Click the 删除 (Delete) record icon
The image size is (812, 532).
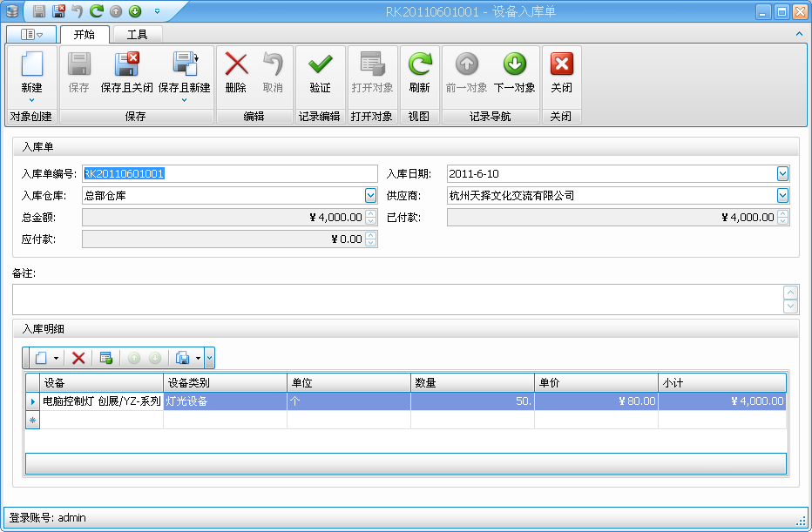click(x=235, y=65)
